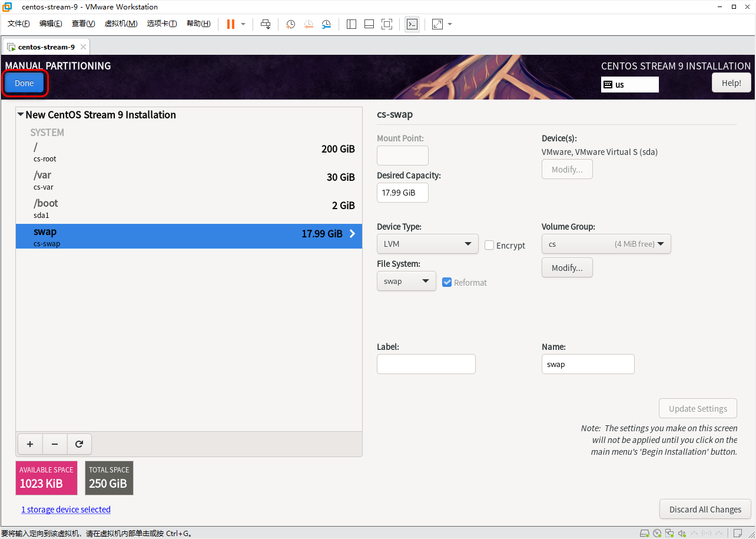Revert to snapshot using the orange clock icon
This screenshot has width=756, height=539.
coord(309,24)
